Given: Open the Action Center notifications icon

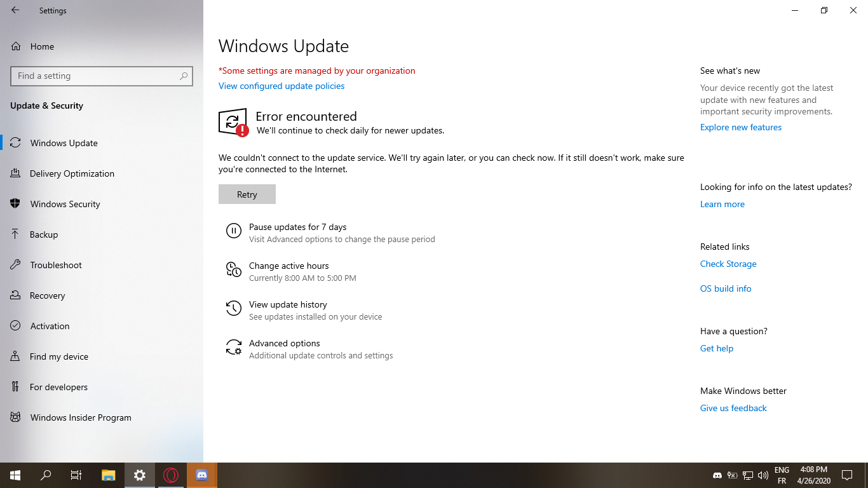Looking at the screenshot, I should coord(847,475).
